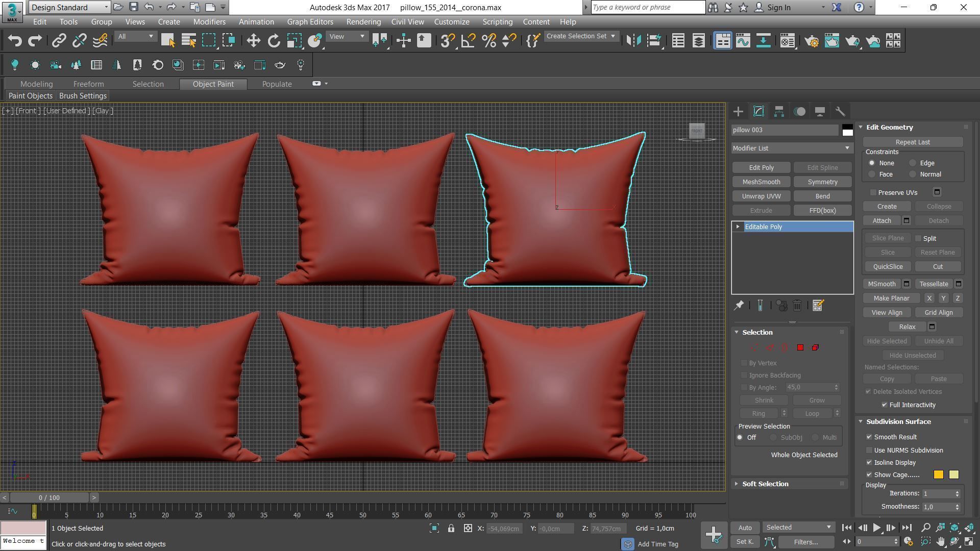Switch to Display command panel
Image resolution: width=980 pixels, height=551 pixels.
820,111
